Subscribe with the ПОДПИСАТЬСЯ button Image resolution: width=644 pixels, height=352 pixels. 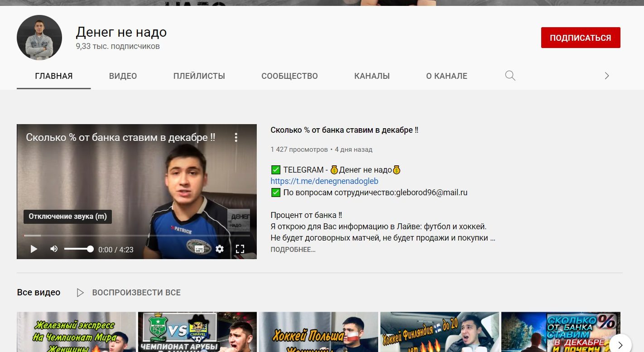pos(581,38)
